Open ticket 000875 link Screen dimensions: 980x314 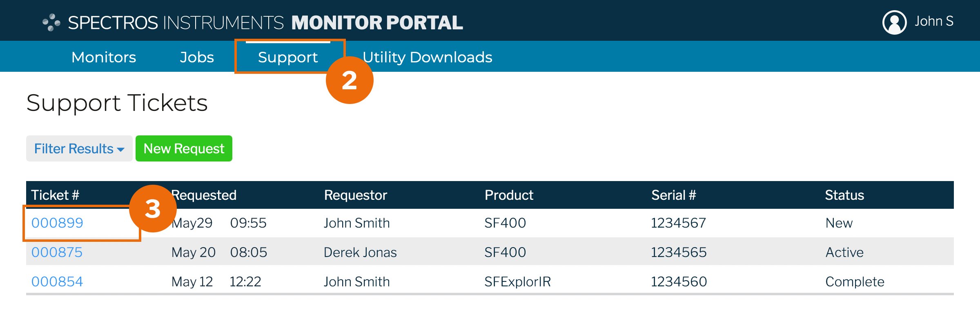(57, 252)
